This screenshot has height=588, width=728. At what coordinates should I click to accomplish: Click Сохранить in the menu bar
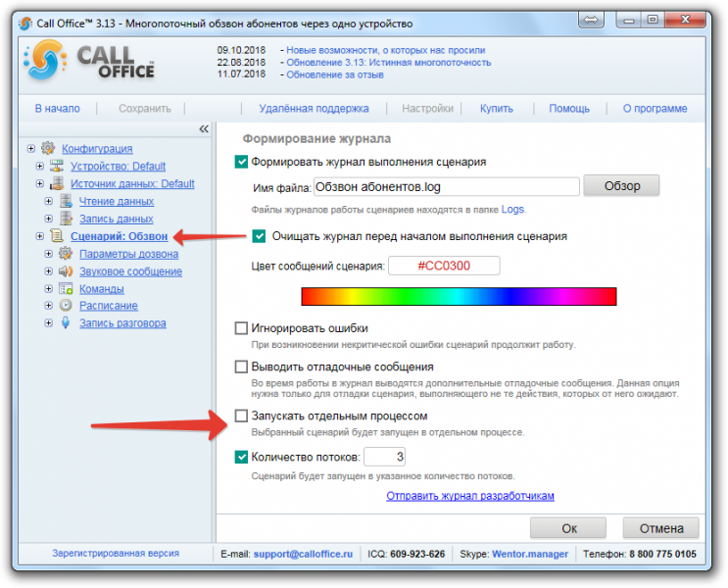[145, 108]
